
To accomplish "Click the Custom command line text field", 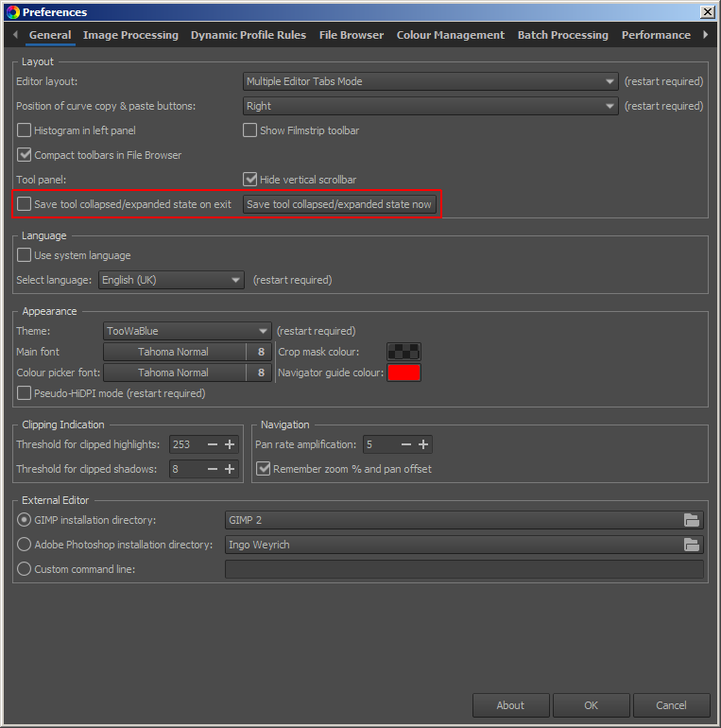I will pyautogui.click(x=463, y=569).
